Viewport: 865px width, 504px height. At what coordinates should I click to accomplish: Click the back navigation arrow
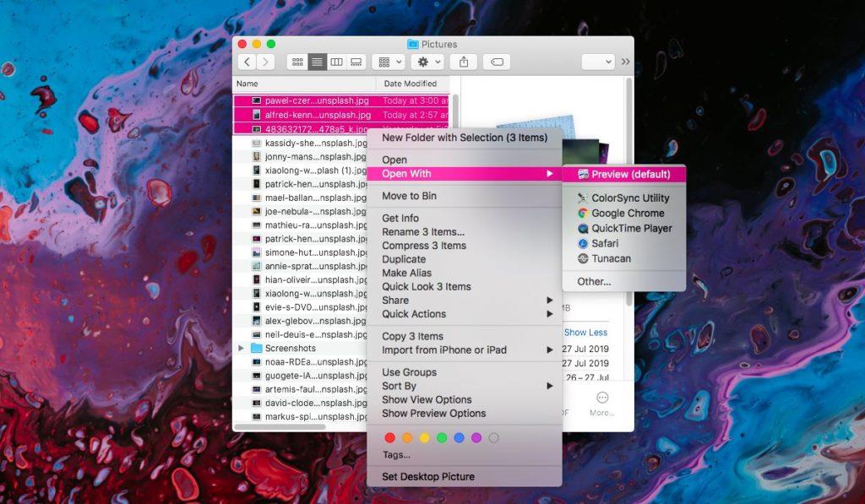coord(245,61)
